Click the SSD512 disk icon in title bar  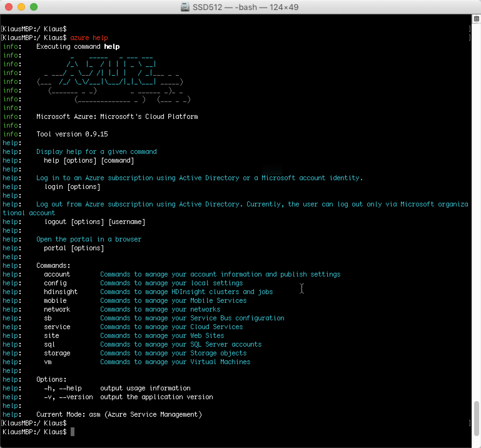(x=185, y=7)
